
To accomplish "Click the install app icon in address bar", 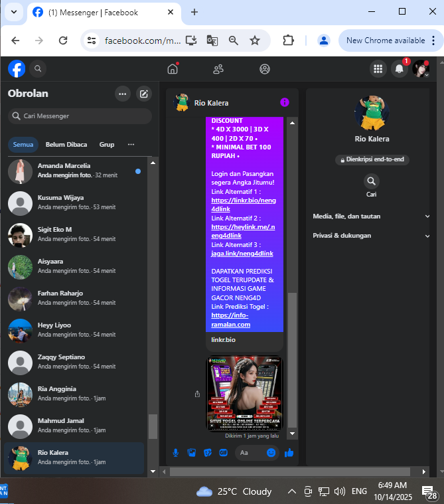I will pos(191,41).
